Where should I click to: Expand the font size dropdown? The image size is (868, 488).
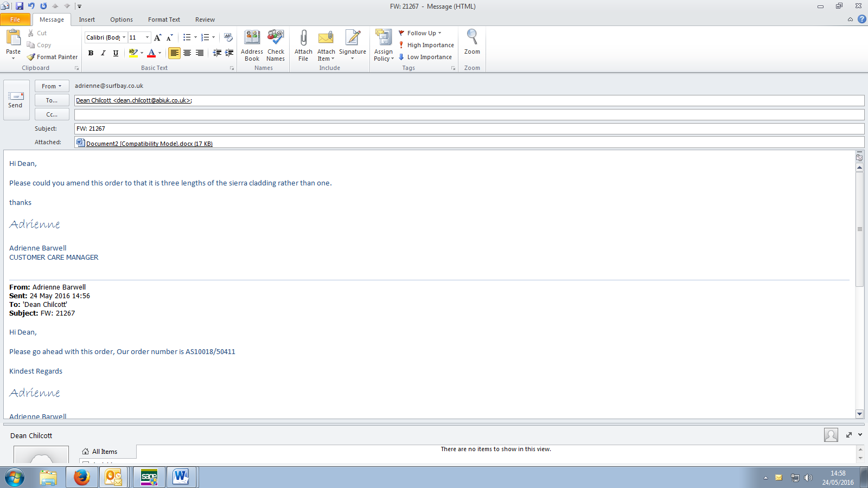tap(147, 37)
